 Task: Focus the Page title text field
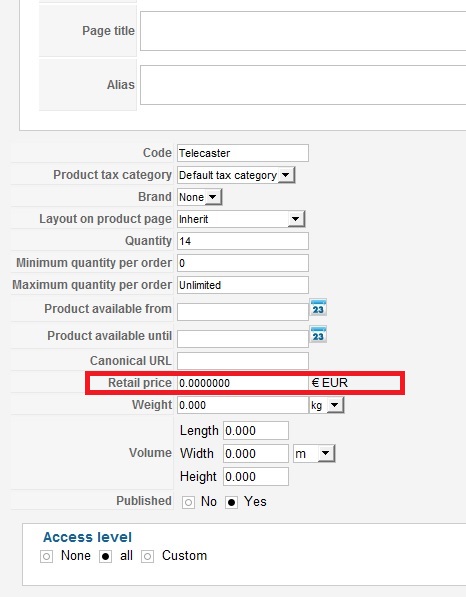coord(303,31)
